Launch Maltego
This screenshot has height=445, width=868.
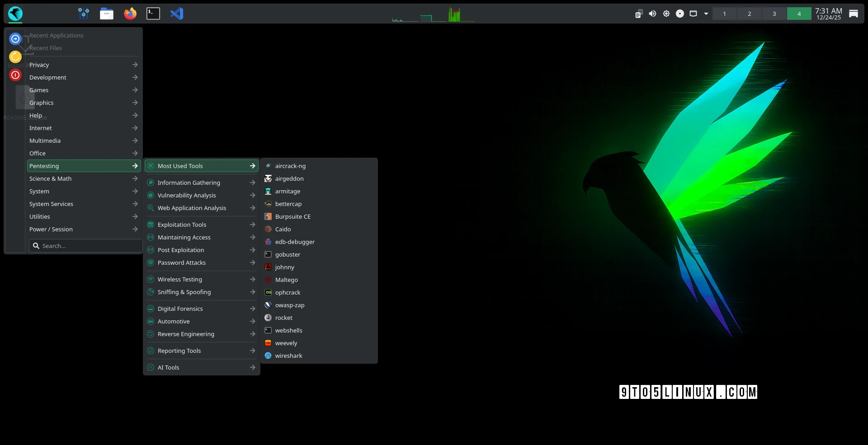(287, 280)
